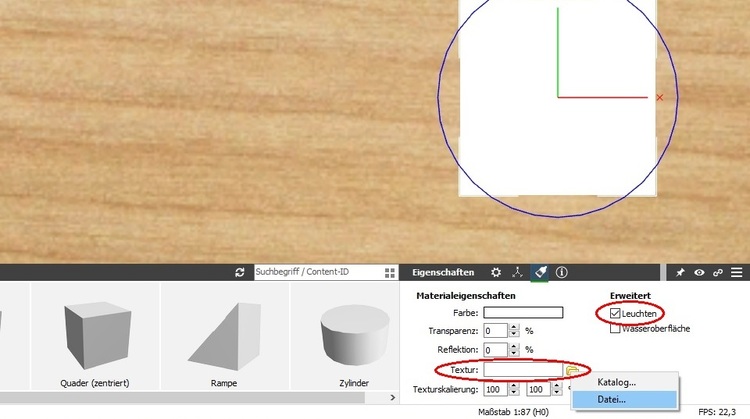Screen dimensions: 750x419
Task: Click the Suchbegriff / Content-ID search box
Action: pyautogui.click(x=318, y=272)
